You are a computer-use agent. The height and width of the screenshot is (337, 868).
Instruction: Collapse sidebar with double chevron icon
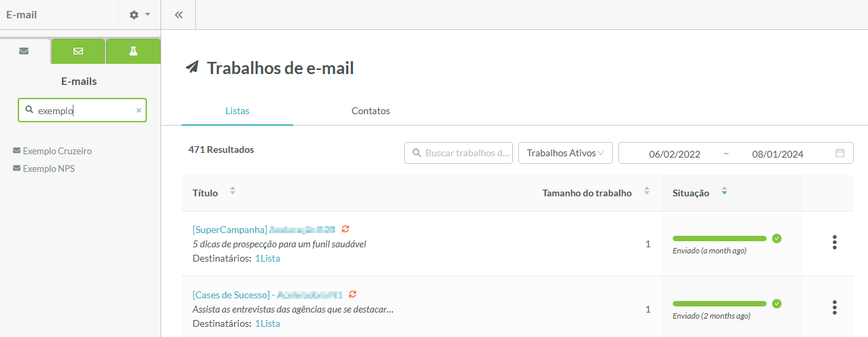coord(178,14)
